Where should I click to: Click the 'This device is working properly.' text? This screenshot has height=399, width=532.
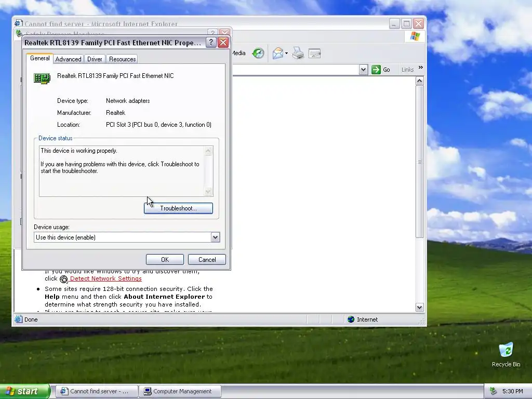tap(79, 151)
